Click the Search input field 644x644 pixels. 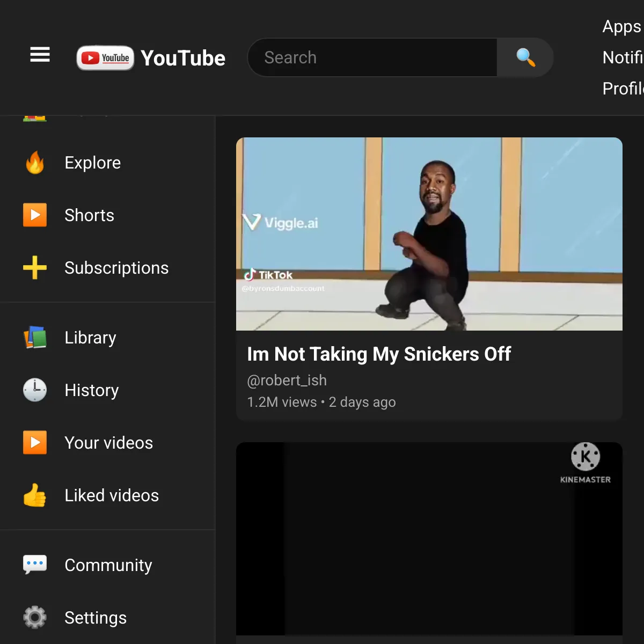coord(372,57)
